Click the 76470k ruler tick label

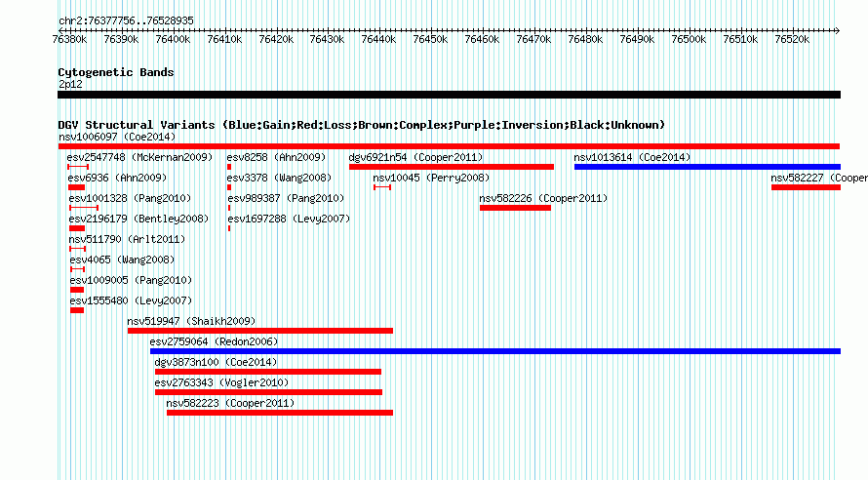(x=533, y=39)
